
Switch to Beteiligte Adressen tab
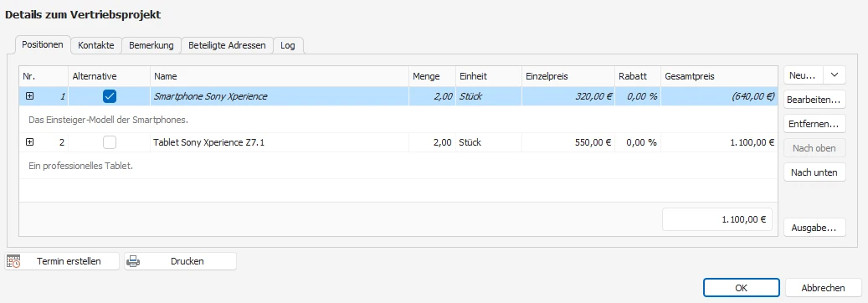228,45
